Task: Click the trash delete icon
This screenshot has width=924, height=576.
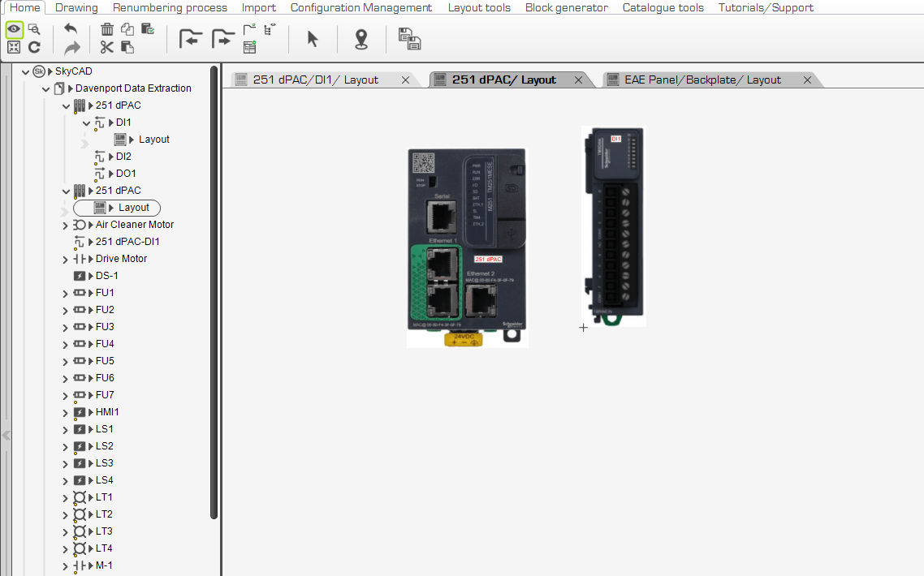Action: click(108, 28)
